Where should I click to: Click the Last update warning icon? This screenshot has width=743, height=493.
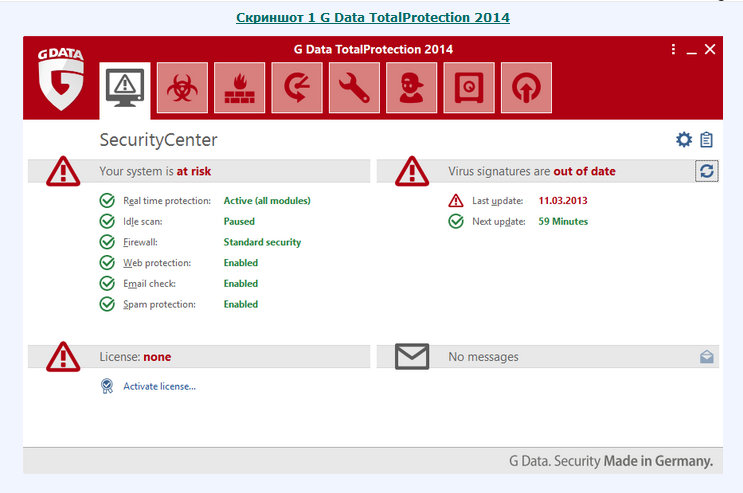click(x=456, y=201)
